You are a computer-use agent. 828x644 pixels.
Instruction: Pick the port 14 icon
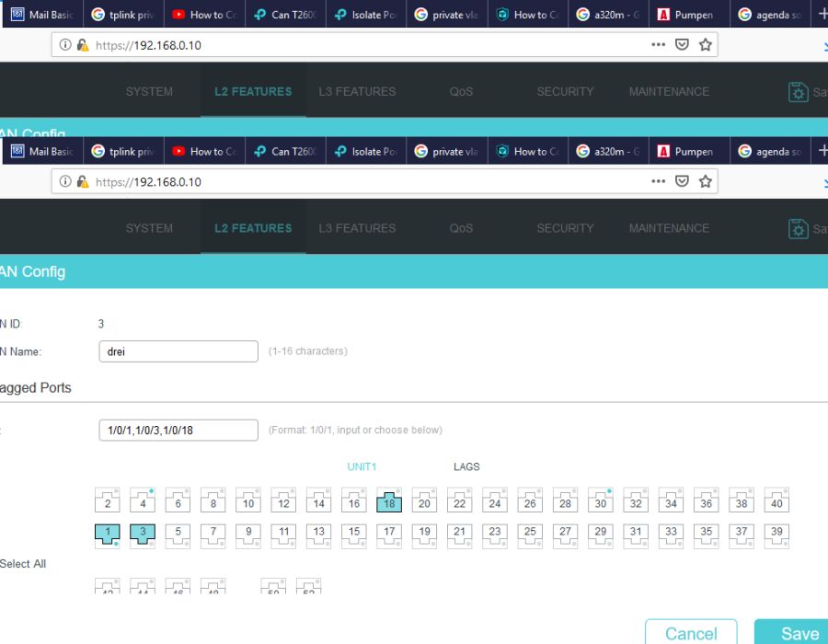(319, 500)
